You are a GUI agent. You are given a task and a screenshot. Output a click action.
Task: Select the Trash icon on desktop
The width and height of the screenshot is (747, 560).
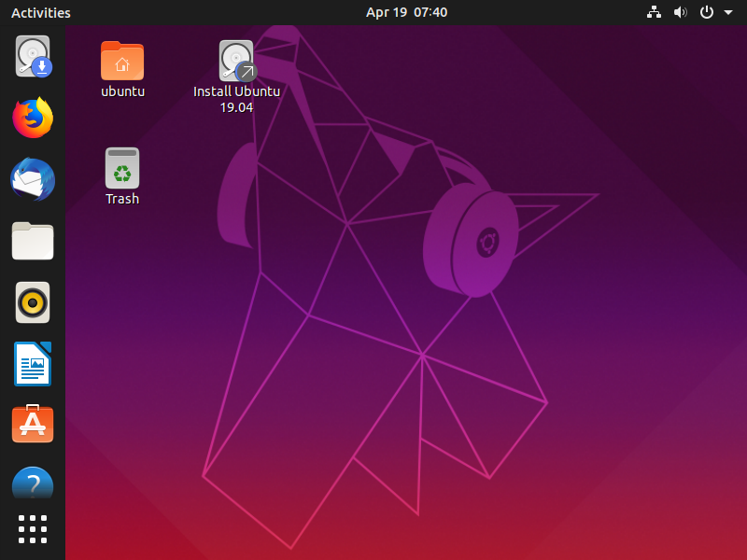pyautogui.click(x=122, y=169)
